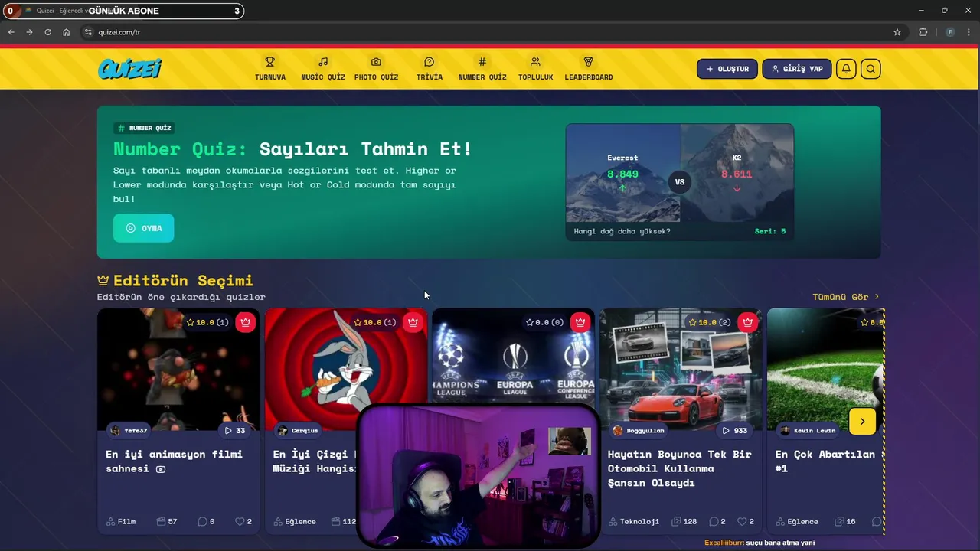The image size is (980, 551).
Task: Select the K2 mountain panel
Action: coord(737,173)
